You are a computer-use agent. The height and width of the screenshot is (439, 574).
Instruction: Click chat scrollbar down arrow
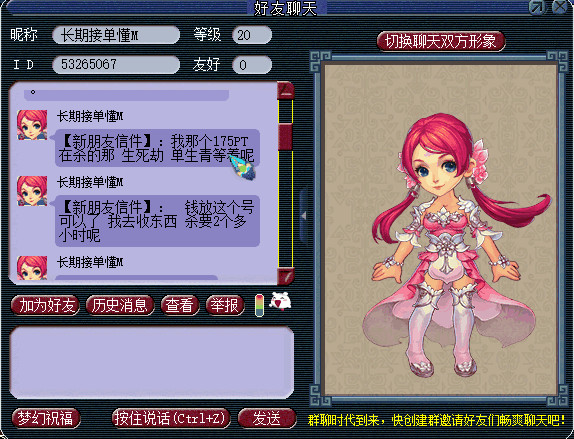(286, 277)
